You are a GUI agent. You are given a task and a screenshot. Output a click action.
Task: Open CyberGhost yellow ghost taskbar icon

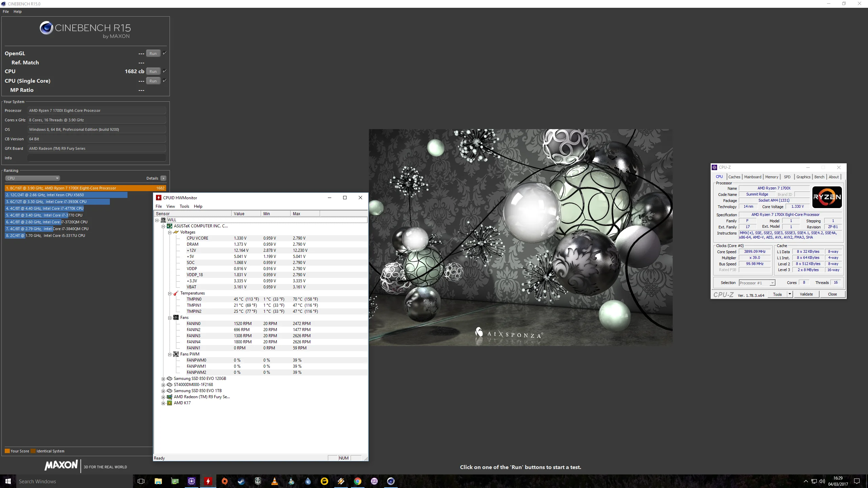[x=324, y=481]
